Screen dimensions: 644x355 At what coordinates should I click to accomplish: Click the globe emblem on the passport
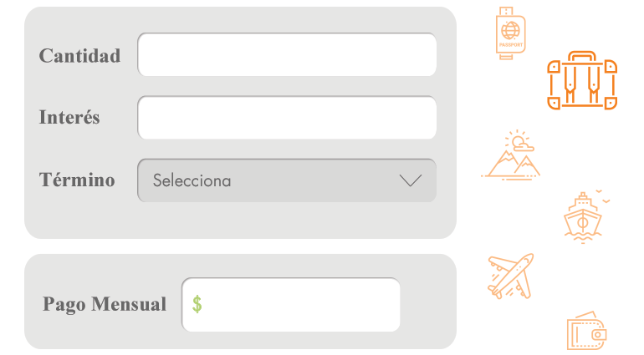(510, 32)
